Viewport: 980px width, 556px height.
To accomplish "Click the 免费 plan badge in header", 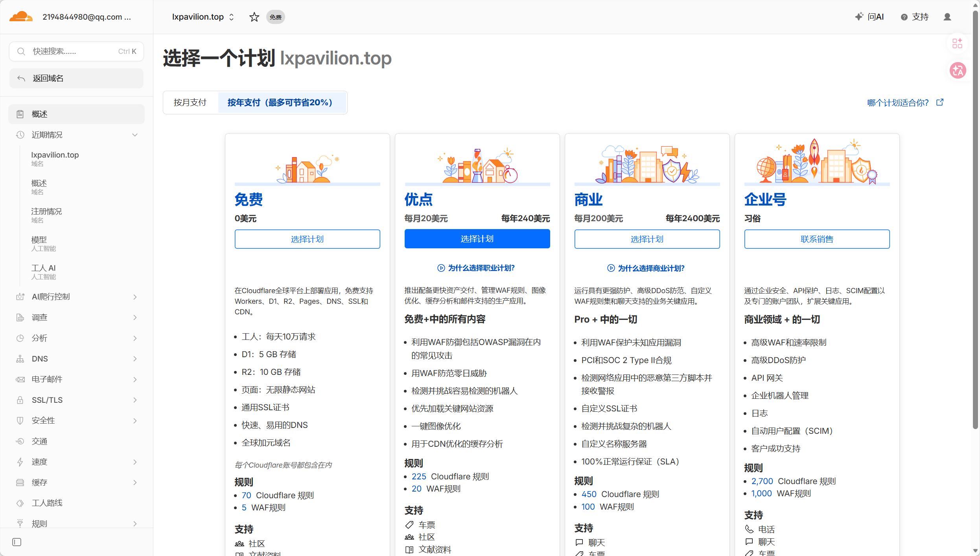I will coord(275,17).
